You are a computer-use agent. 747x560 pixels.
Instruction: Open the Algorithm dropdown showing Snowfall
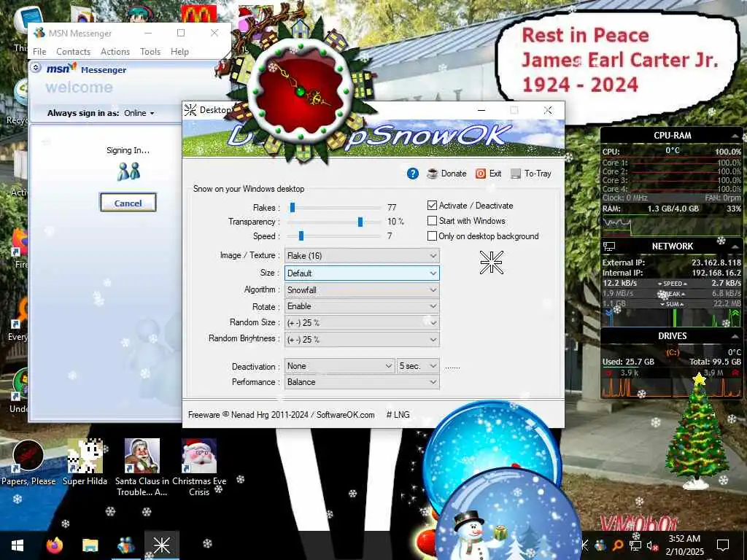(x=362, y=290)
